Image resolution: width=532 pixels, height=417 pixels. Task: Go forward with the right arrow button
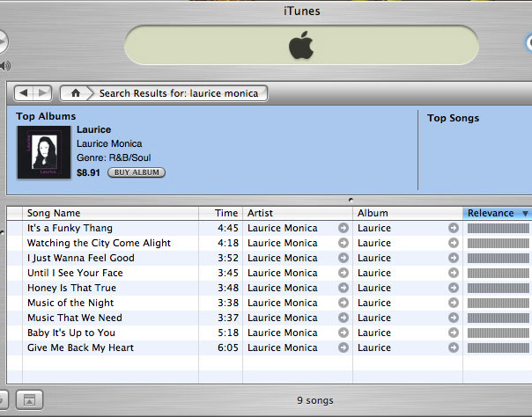(x=42, y=93)
